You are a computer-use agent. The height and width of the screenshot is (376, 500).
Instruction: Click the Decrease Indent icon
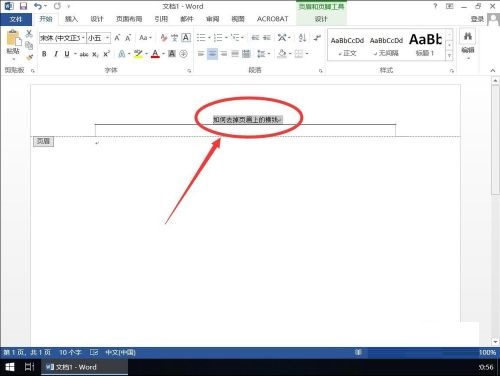pos(255,38)
